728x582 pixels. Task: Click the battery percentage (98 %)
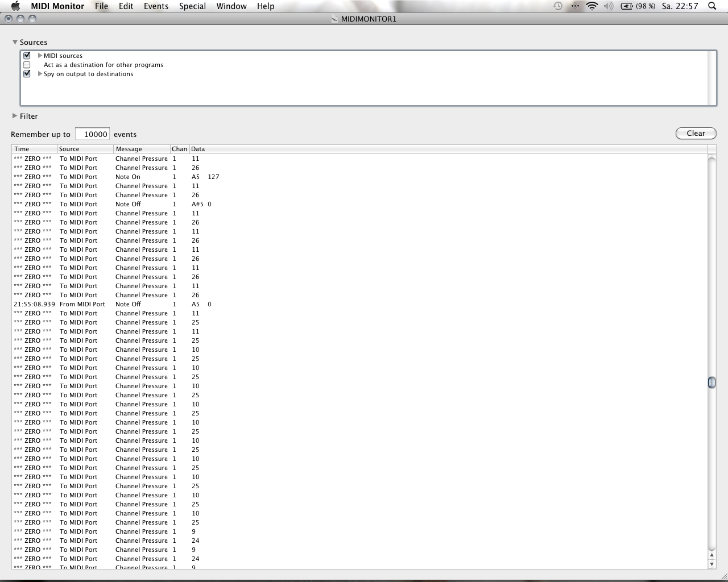(x=646, y=6)
